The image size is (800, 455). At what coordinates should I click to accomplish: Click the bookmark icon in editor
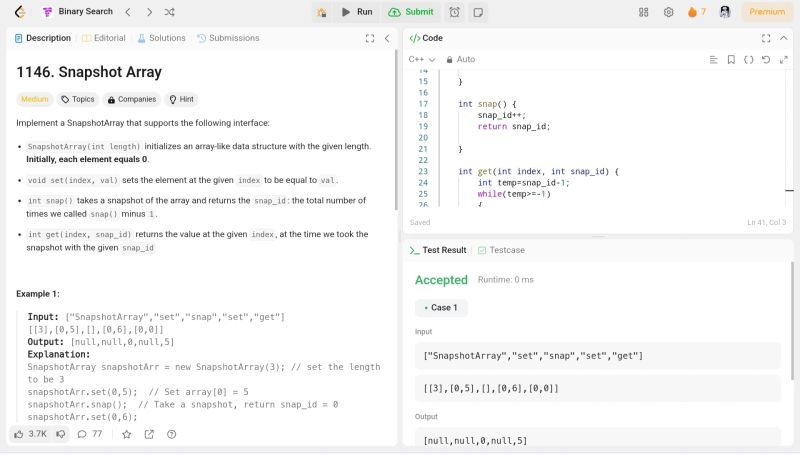click(731, 60)
